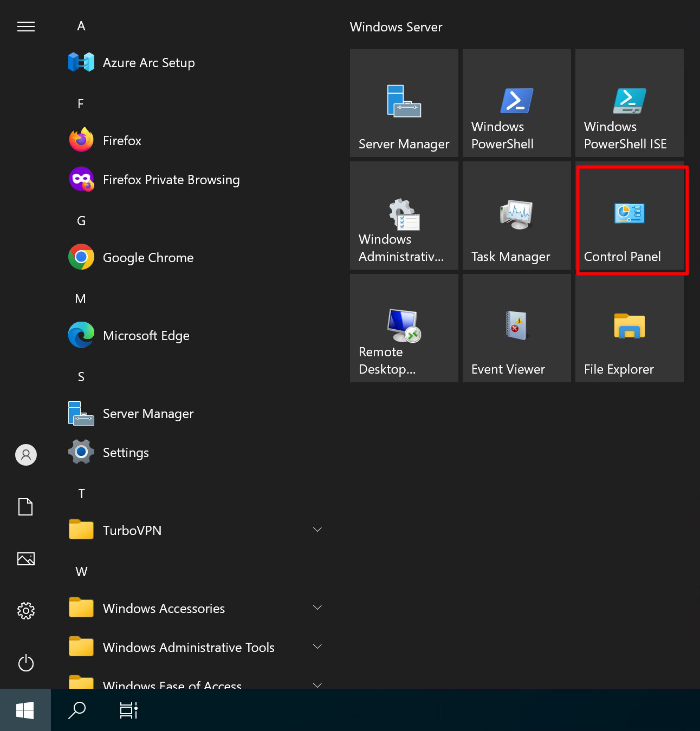700x731 pixels.
Task: Open the Documents icon in the sidebar
Action: (x=26, y=507)
